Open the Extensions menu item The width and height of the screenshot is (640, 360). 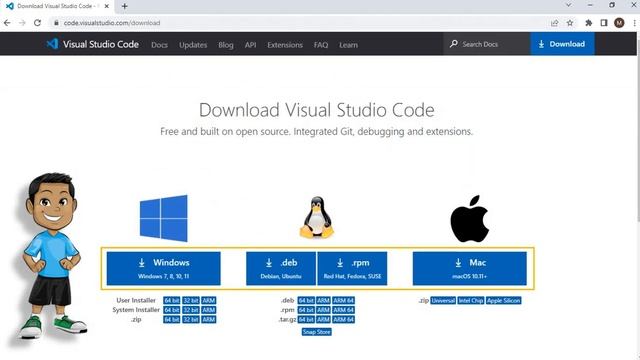tap(285, 45)
